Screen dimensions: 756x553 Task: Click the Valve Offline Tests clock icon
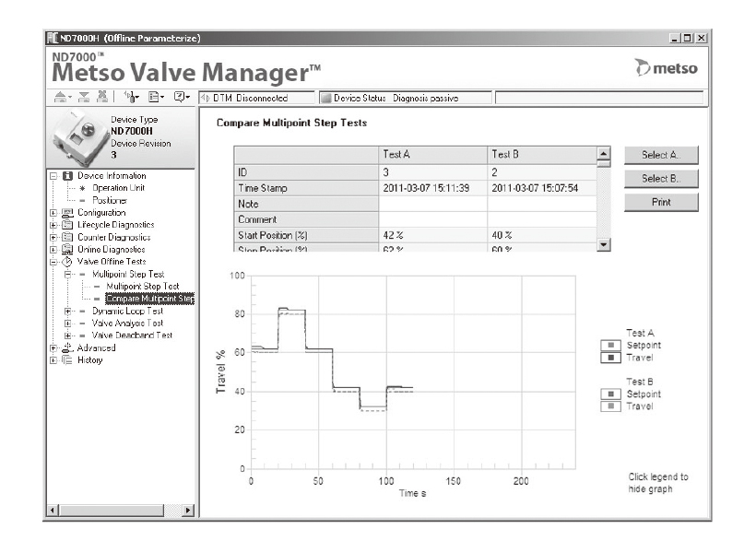pos(67,262)
